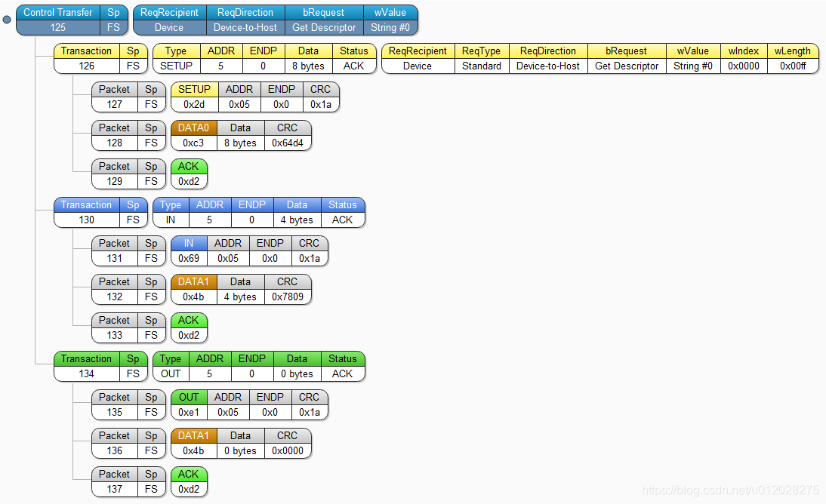Click Data 4 bytes in Transaction 130 row
Screen dimensions: 826x504
point(297,212)
